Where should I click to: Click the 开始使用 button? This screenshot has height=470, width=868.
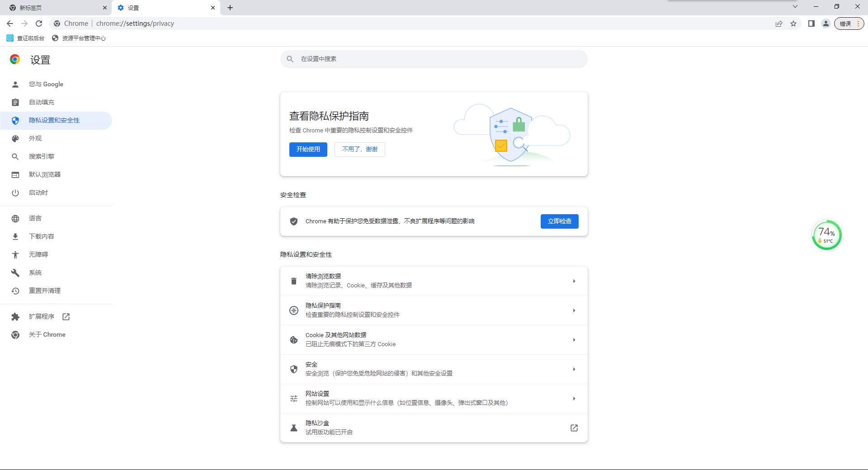point(308,150)
